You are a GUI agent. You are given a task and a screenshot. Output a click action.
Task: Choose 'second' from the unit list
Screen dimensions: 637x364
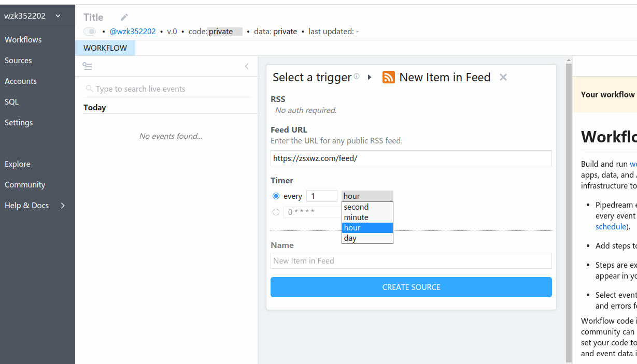(x=367, y=207)
